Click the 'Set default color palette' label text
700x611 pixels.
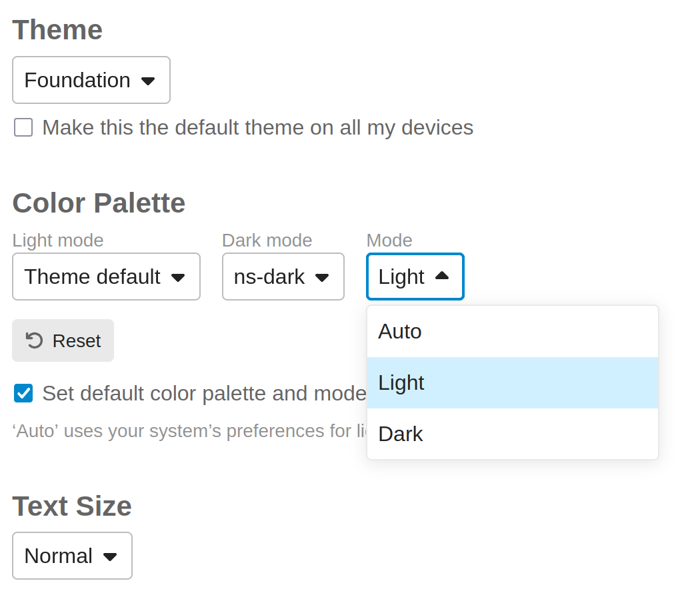point(204,393)
